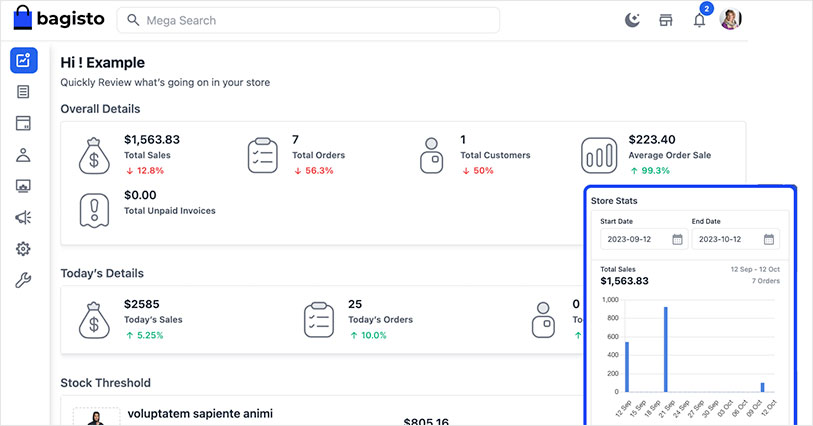Open the user profile avatar menu
The height and width of the screenshot is (426, 813).
(731, 20)
